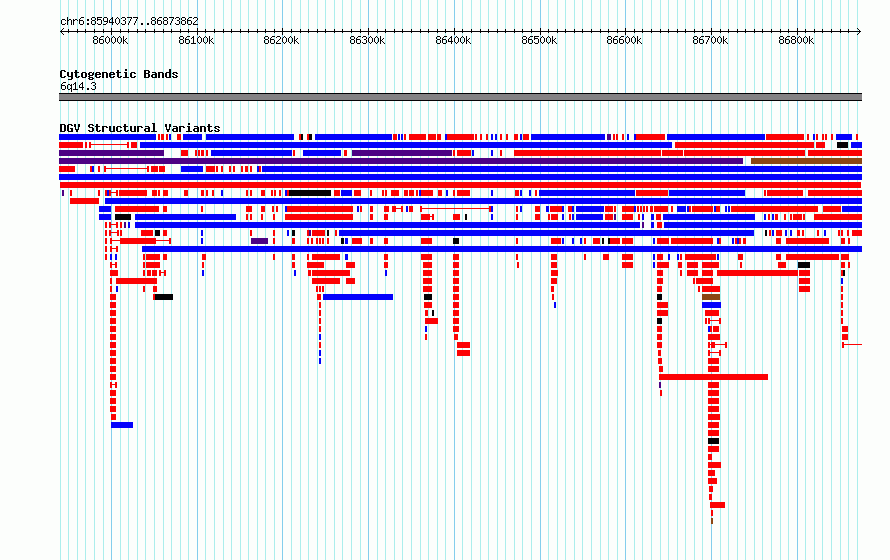Select the Cytogenetic Bands track title
Viewport: 890px width, 560px height.
click(x=119, y=74)
